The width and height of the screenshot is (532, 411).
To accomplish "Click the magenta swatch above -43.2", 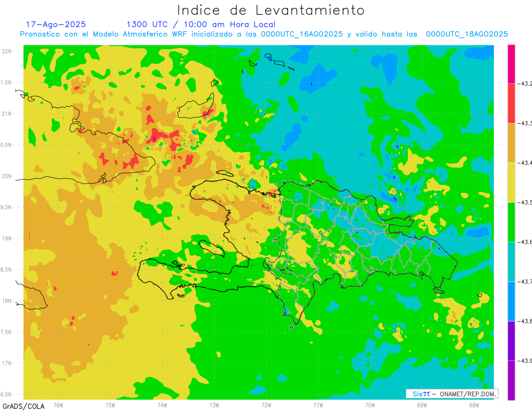I will (x=511, y=64).
